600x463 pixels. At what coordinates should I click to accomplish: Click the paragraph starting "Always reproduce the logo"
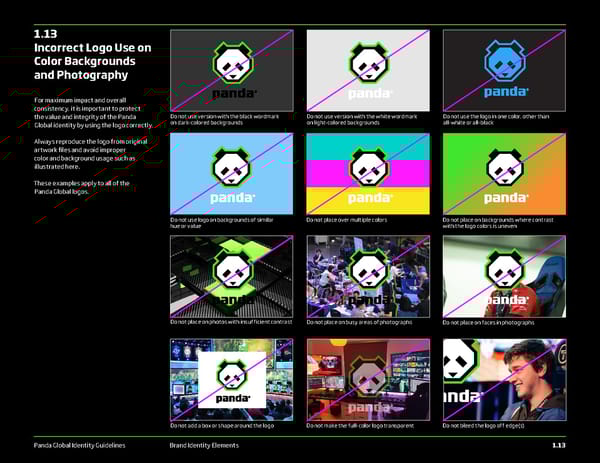point(91,154)
